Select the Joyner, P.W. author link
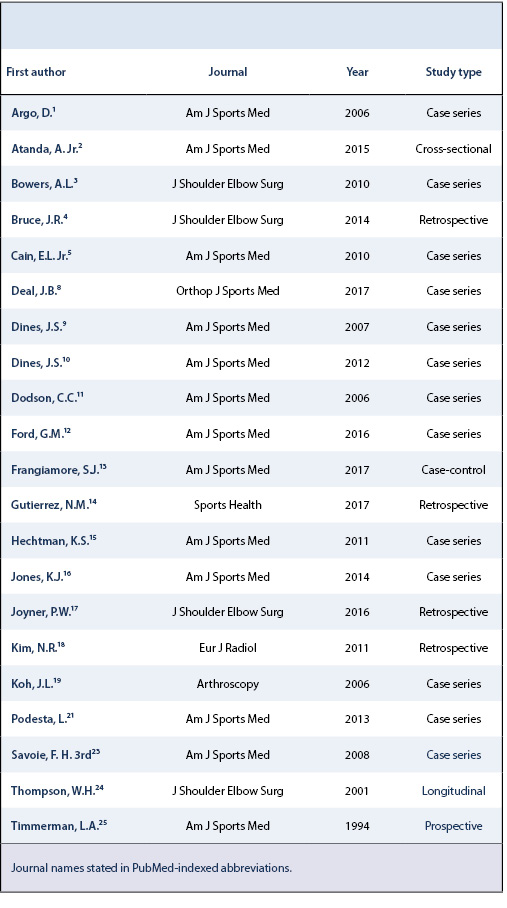Image resolution: width=507 pixels, height=908 pixels. 44,613
